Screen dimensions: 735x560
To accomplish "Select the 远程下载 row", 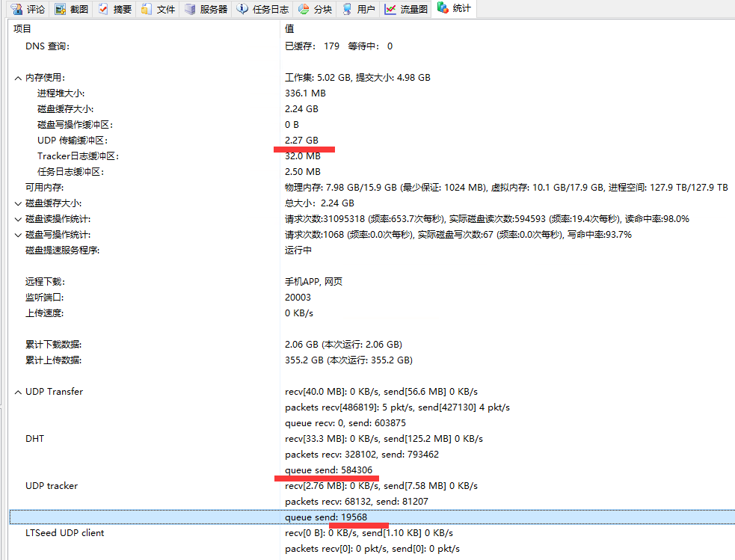I will 372,282.
